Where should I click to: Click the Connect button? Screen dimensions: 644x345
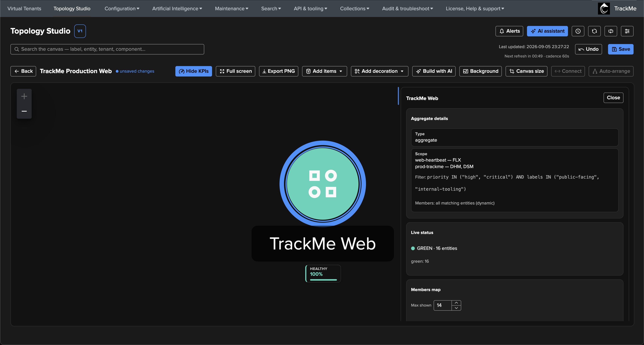coord(568,71)
